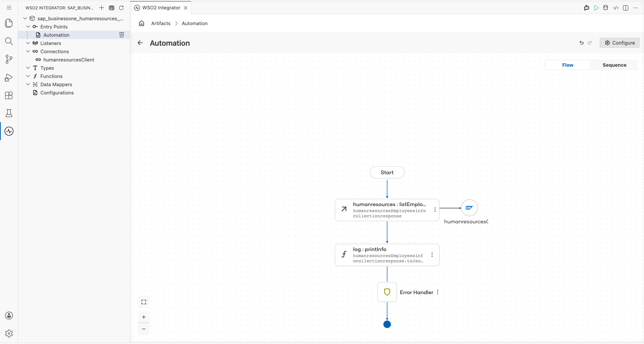Select the WSO2 Integrator editor tab
The width and height of the screenshot is (644, 344).
click(161, 7)
